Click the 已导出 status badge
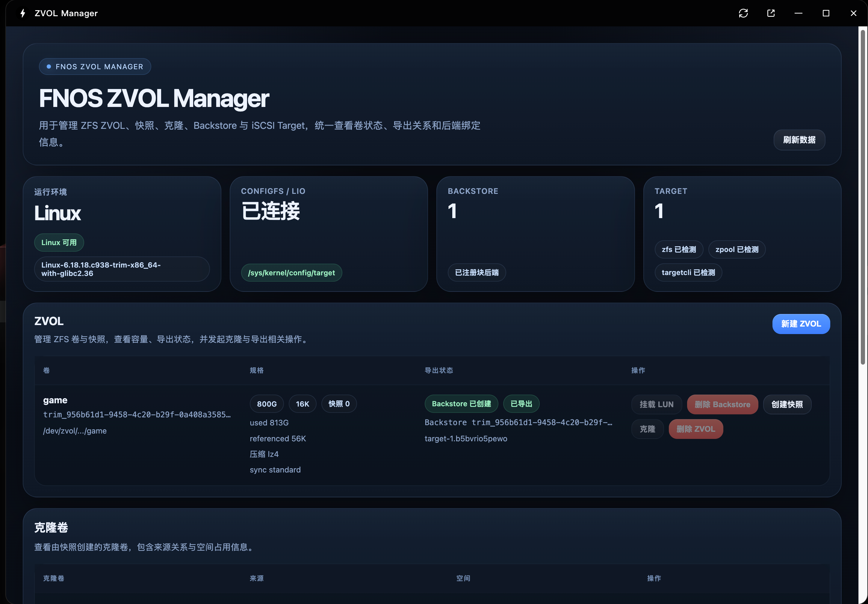This screenshot has height=604, width=868. pos(521,404)
